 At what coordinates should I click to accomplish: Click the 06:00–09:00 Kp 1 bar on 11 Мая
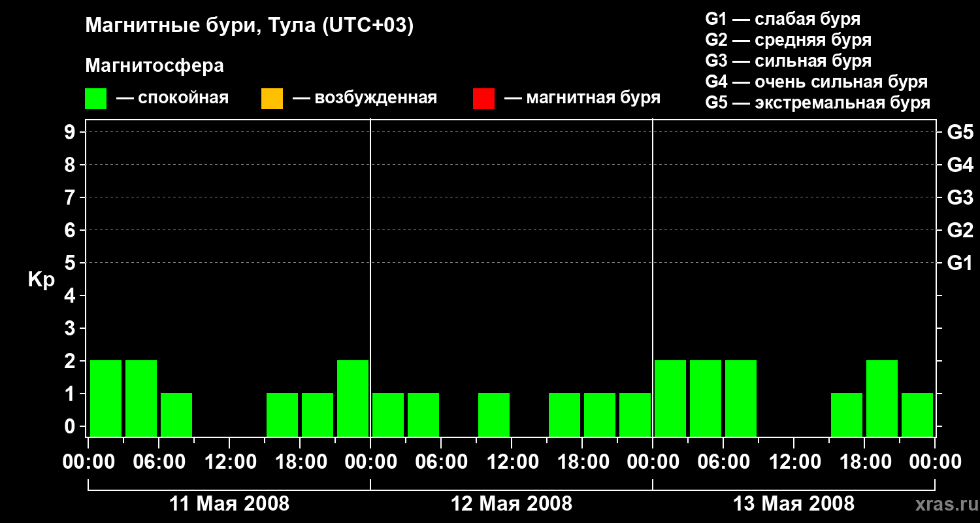click(x=176, y=414)
